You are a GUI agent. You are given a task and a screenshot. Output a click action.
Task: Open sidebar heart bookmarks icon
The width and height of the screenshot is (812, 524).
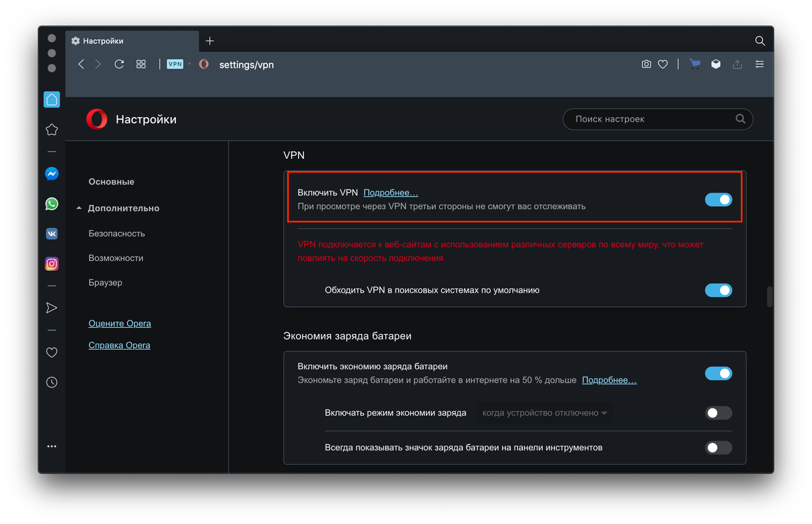coord(51,352)
